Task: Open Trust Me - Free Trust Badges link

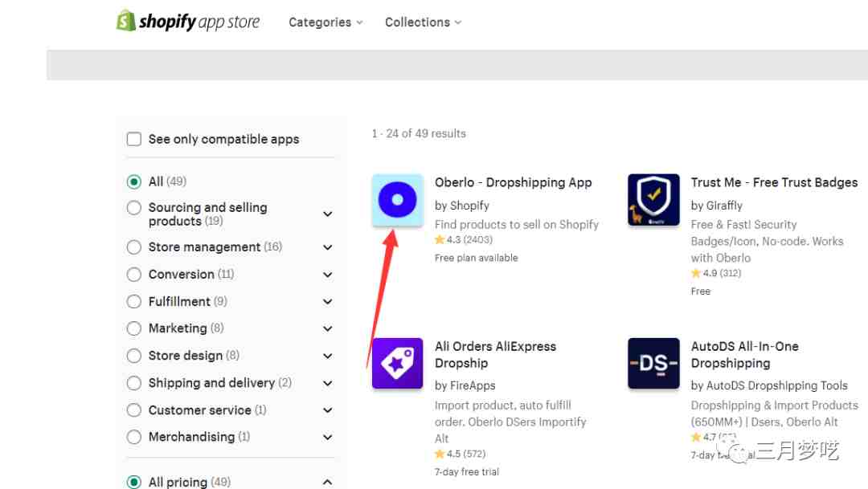Action: pyautogui.click(x=774, y=182)
